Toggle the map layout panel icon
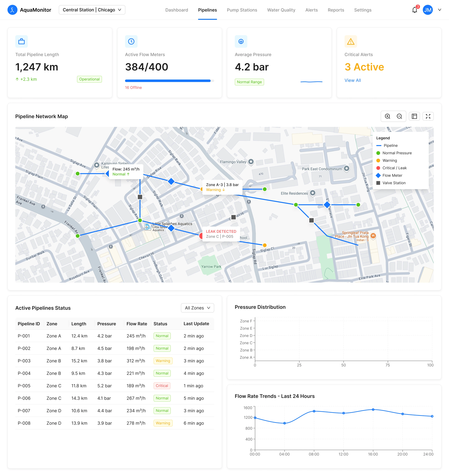 [414, 116]
